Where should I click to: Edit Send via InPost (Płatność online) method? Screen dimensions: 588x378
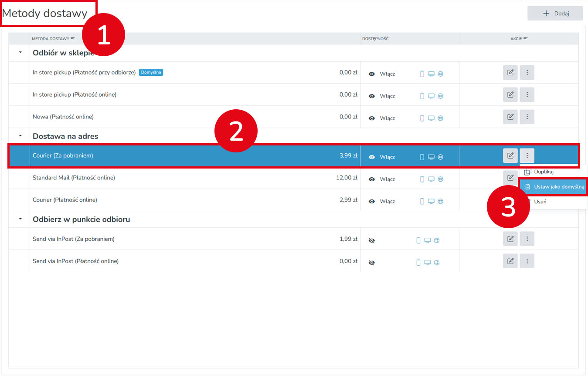coord(510,261)
